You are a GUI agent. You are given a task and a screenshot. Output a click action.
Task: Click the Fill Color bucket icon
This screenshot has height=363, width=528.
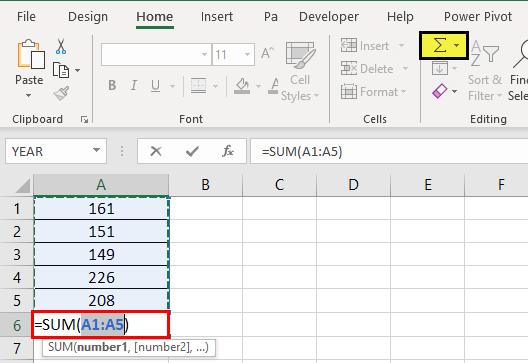[x=242, y=86]
